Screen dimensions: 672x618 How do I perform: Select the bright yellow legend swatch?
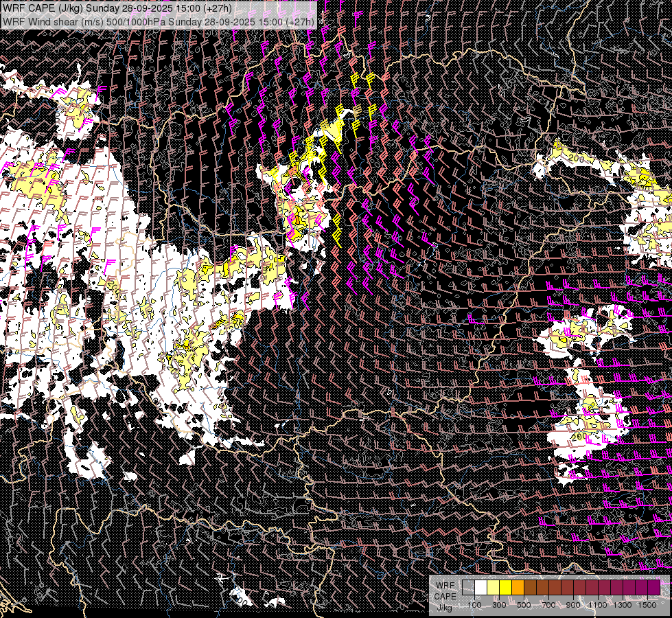tap(506, 587)
